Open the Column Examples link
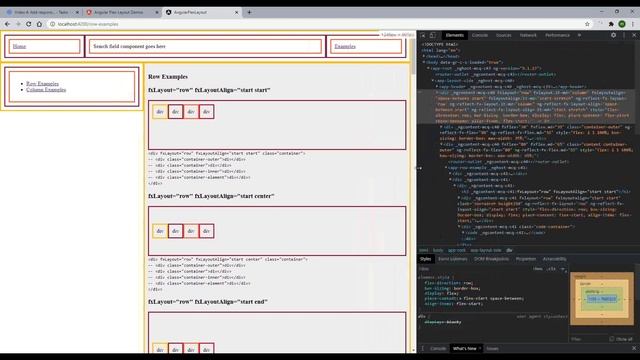 [x=46, y=90]
